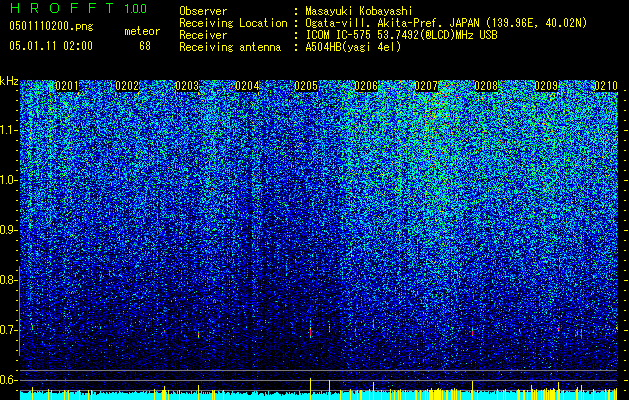Click the version number 1.0.0
Screen dimensions: 629x400
click(135, 9)
